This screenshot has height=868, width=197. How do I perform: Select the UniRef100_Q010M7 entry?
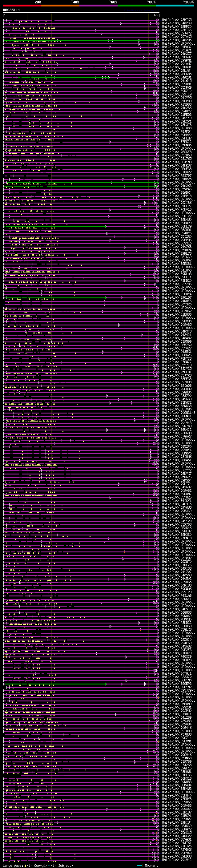click(177, 64)
